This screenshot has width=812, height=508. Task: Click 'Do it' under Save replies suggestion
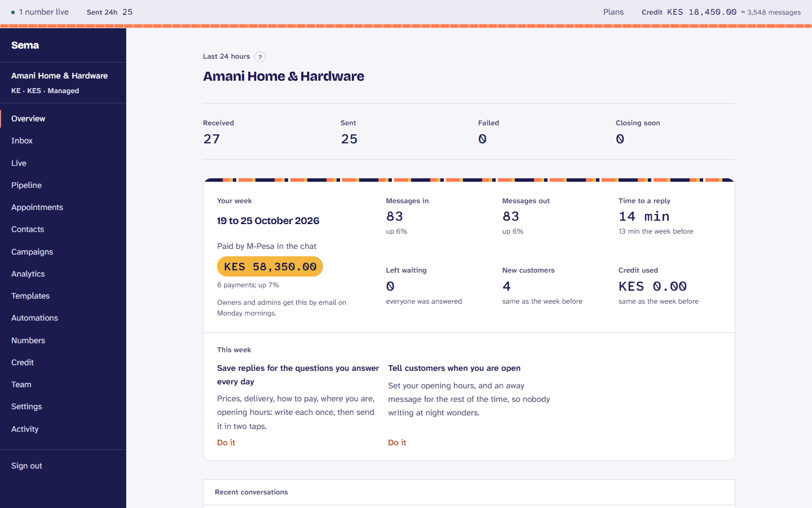(226, 443)
